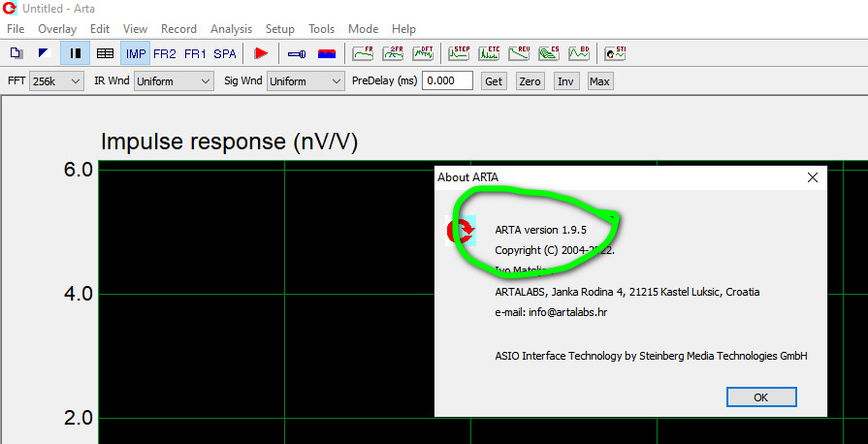Click the 'Impulse response (nV/V)' graph title
The height and width of the screenshot is (444, 868).
click(229, 142)
